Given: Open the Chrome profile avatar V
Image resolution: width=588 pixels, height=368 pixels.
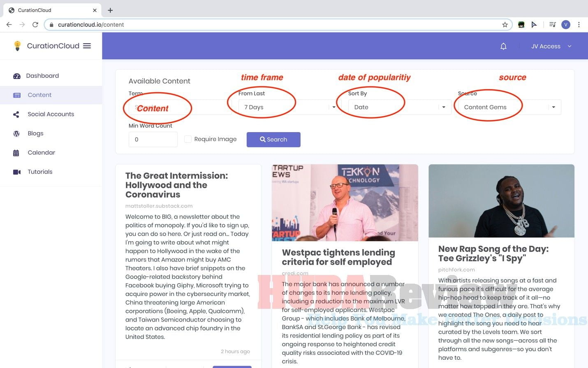Looking at the screenshot, I should click(566, 25).
